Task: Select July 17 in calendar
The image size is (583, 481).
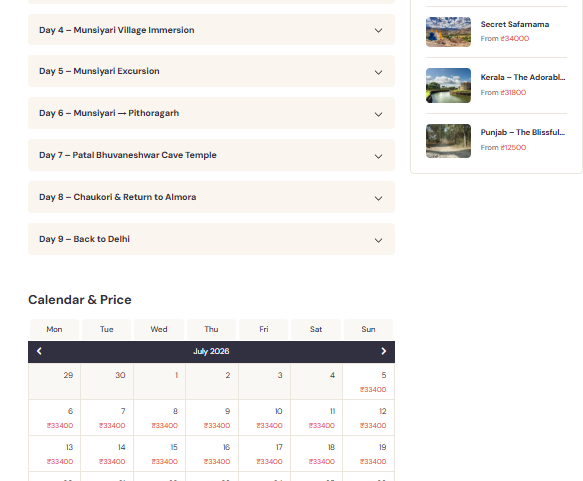Action: pyautogui.click(x=264, y=454)
